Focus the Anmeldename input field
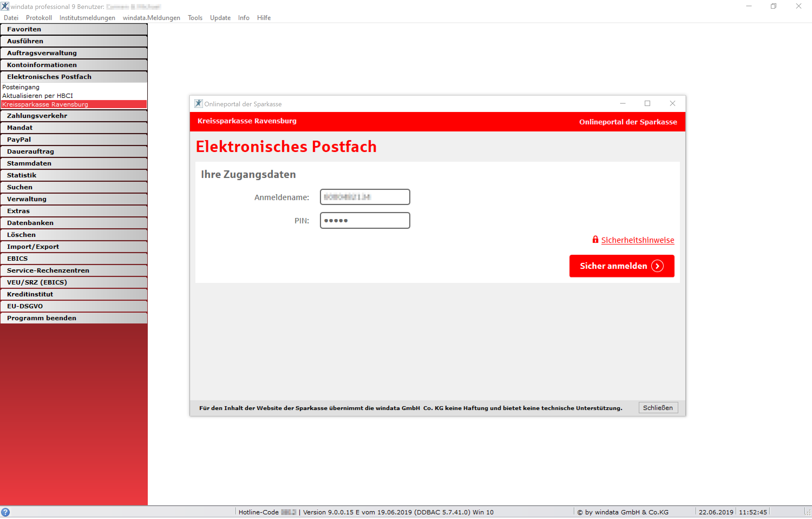The image size is (812, 519). point(365,197)
